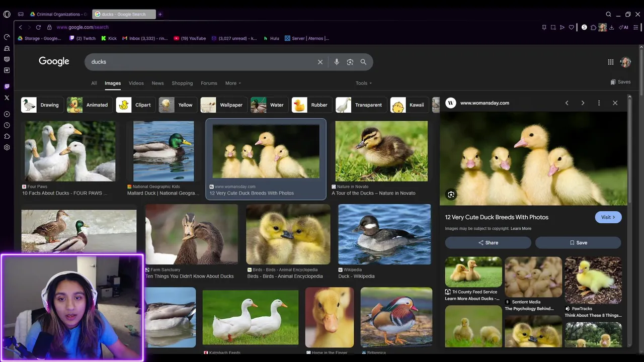The width and height of the screenshot is (644, 362).
Task: Filter images by Kawaii chip
Action: [x=409, y=105]
